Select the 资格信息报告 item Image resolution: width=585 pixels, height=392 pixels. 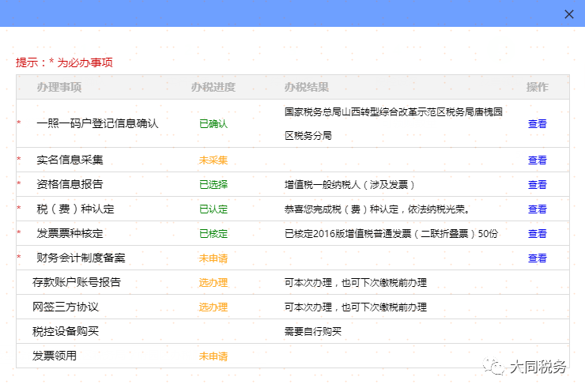(70, 184)
